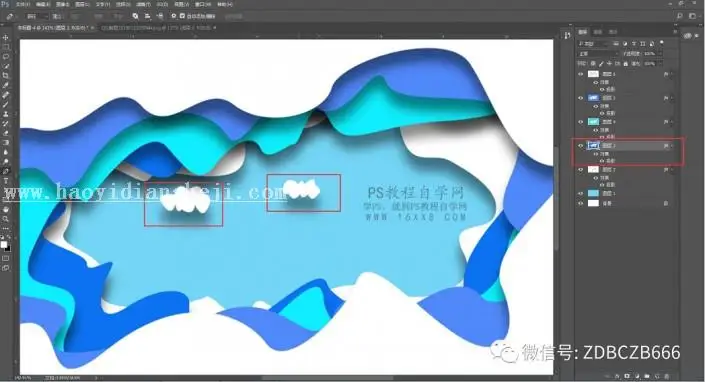Open the pen tool mode dropdown
The image size is (705, 382).
coord(37,16)
